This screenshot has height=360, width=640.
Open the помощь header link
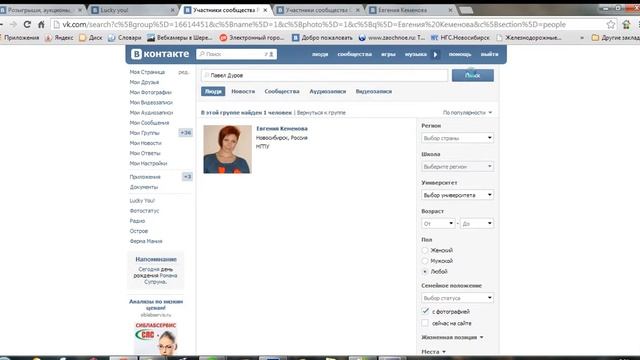click(x=460, y=54)
